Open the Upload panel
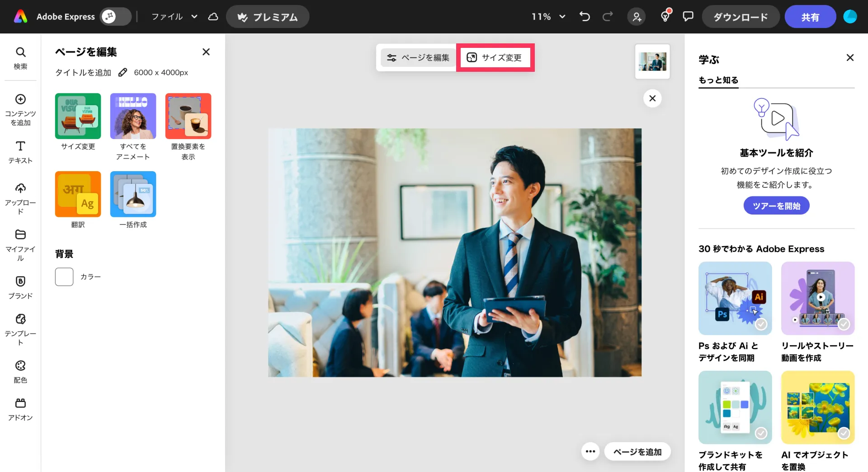The height and width of the screenshot is (472, 868). 20,198
